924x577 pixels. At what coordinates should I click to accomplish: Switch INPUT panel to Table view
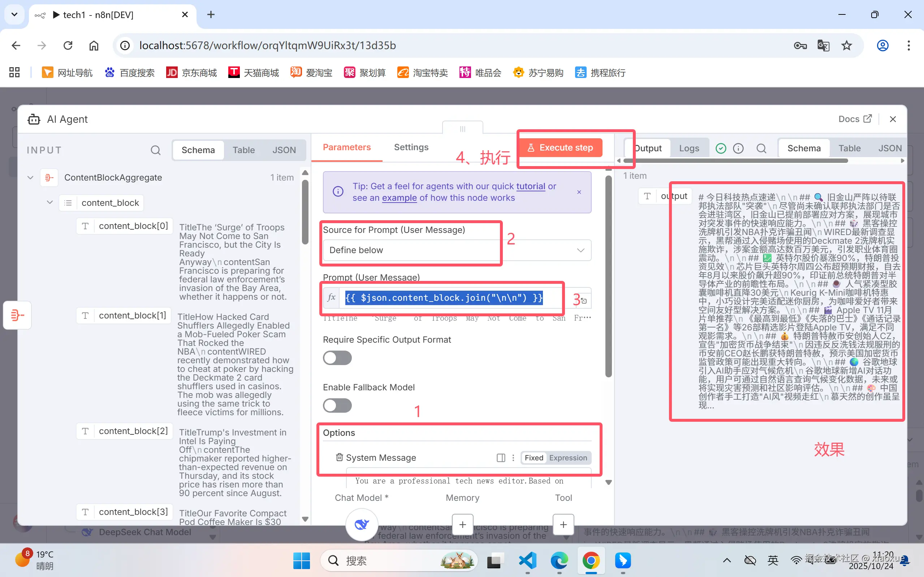point(244,150)
